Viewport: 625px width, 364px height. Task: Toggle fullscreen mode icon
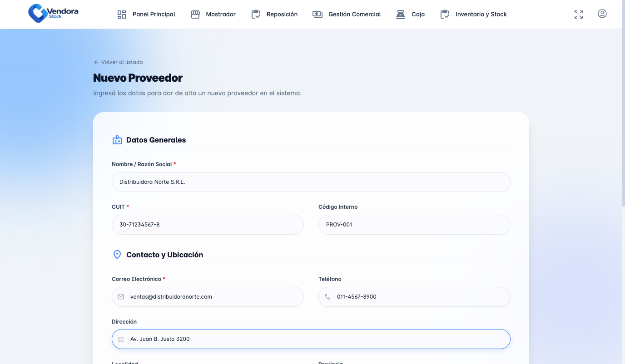(x=579, y=15)
